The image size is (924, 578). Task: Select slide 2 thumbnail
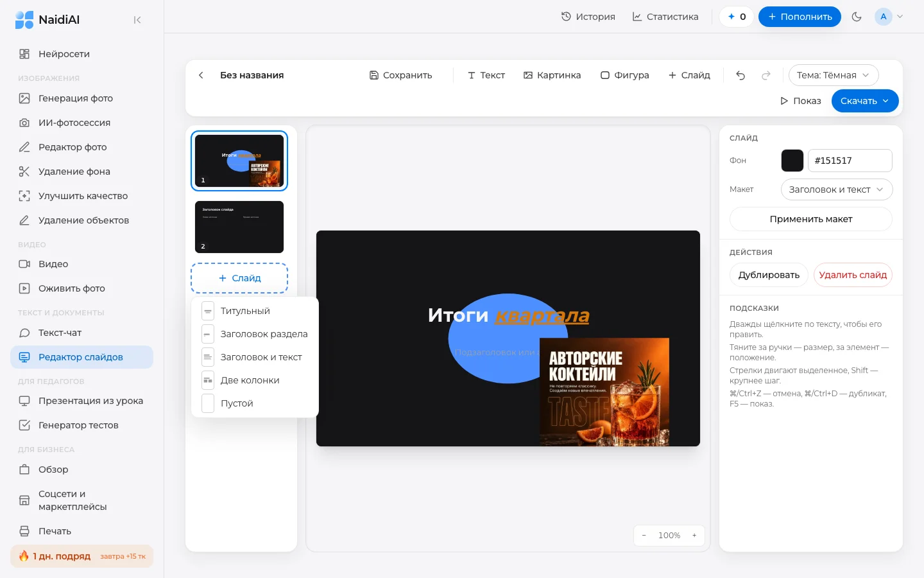click(239, 227)
